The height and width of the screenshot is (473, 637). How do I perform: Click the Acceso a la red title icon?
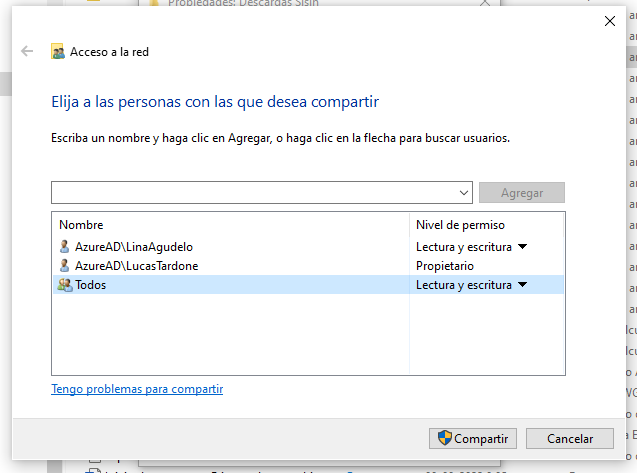coord(58,52)
